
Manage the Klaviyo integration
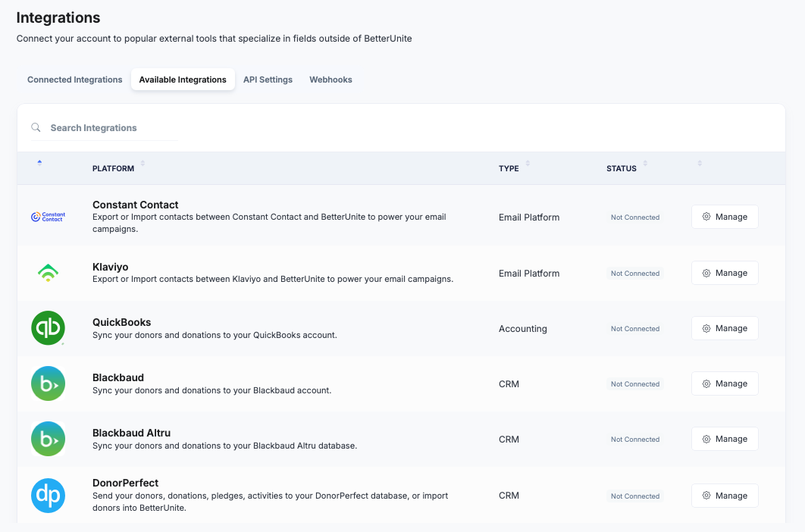pos(725,273)
